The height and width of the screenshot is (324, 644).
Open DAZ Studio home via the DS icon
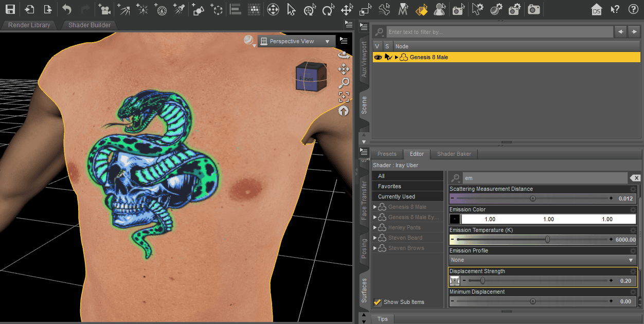click(x=597, y=9)
